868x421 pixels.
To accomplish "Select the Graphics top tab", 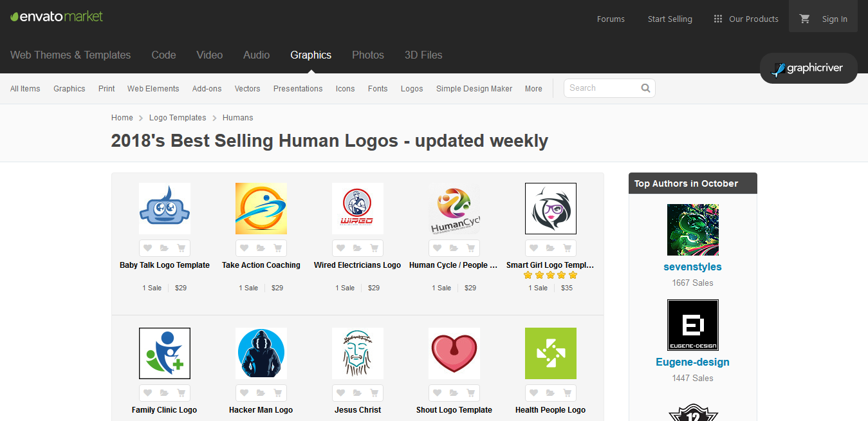I will [x=311, y=55].
